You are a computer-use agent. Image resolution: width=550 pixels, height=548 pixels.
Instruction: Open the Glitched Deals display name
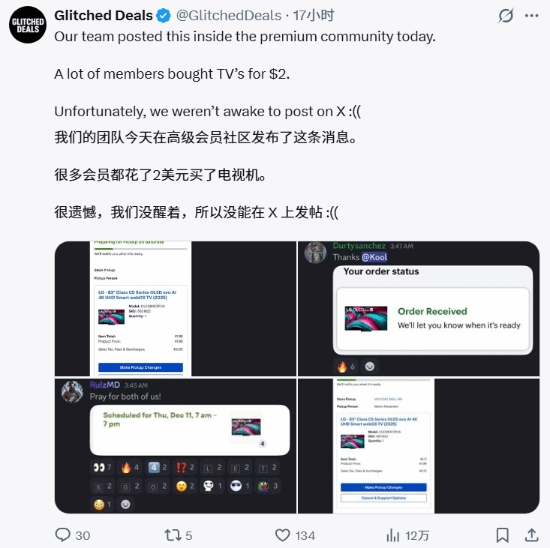point(103,15)
